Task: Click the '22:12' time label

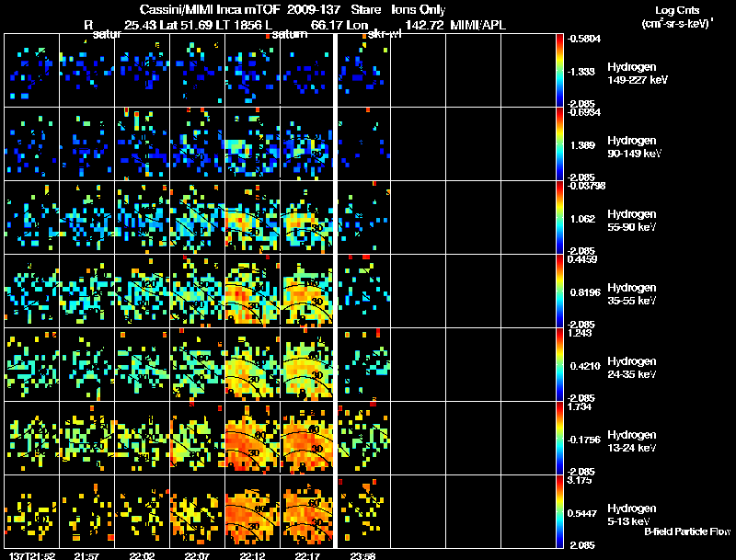Action: point(252,555)
